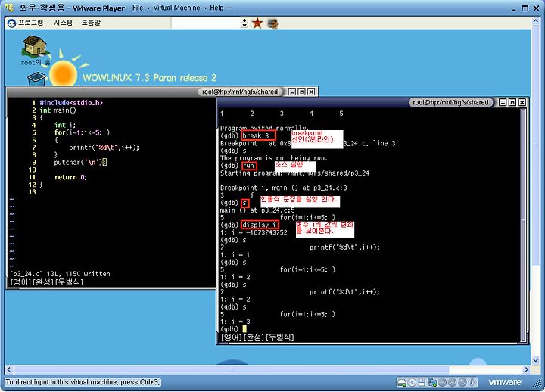Click the VMware Player title bar icon

pyautogui.click(x=9, y=8)
